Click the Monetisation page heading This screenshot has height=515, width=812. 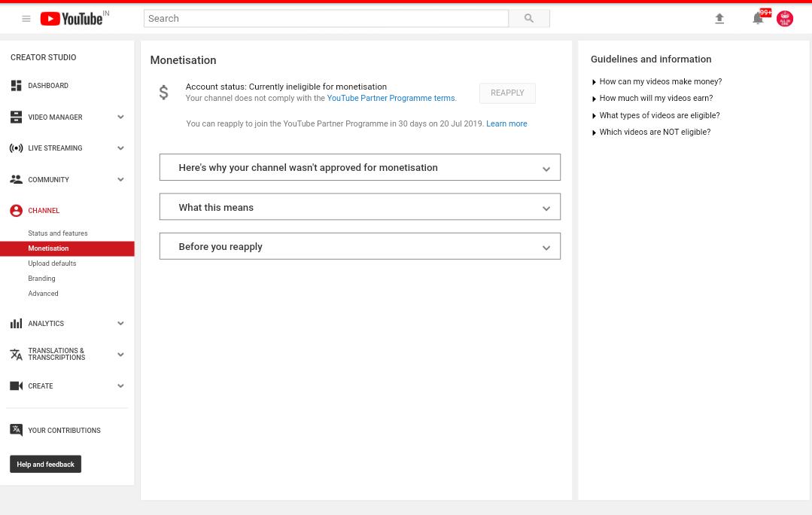click(184, 60)
